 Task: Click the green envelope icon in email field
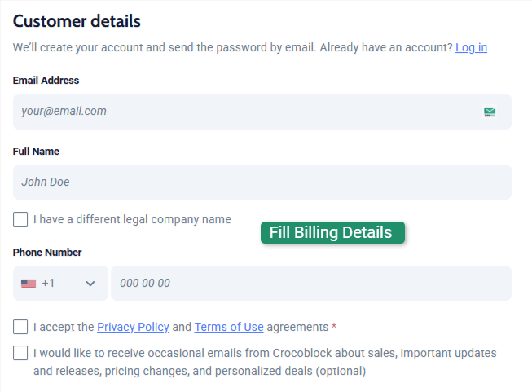click(490, 112)
